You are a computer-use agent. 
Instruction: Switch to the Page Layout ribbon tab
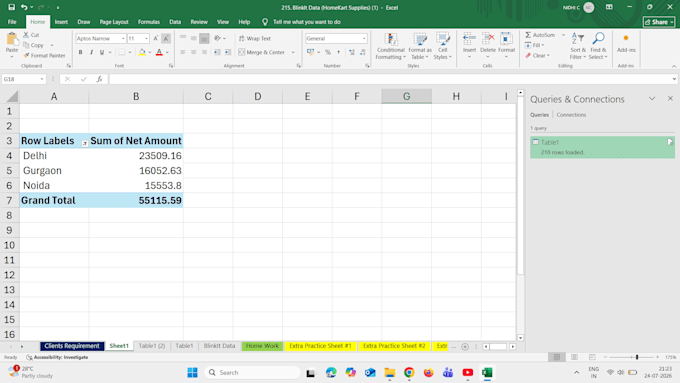(x=114, y=22)
